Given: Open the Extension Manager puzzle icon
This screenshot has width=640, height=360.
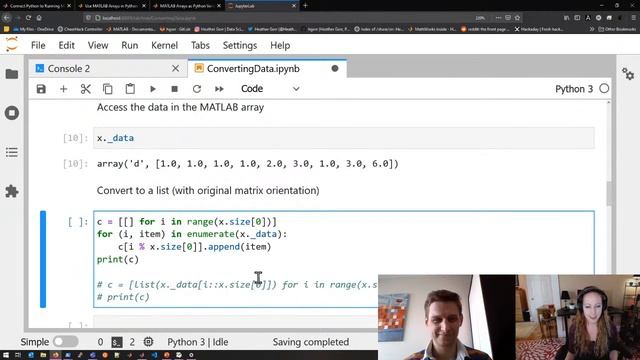Looking at the screenshot, I should click(12, 191).
